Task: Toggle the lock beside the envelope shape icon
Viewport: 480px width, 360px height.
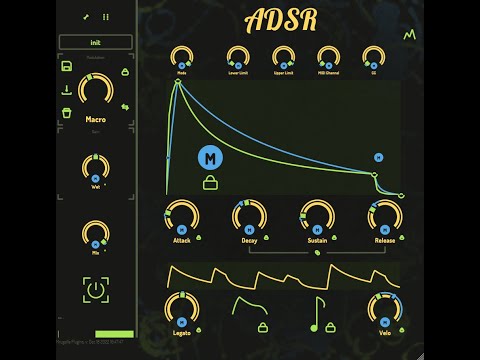Action: pos(263,327)
